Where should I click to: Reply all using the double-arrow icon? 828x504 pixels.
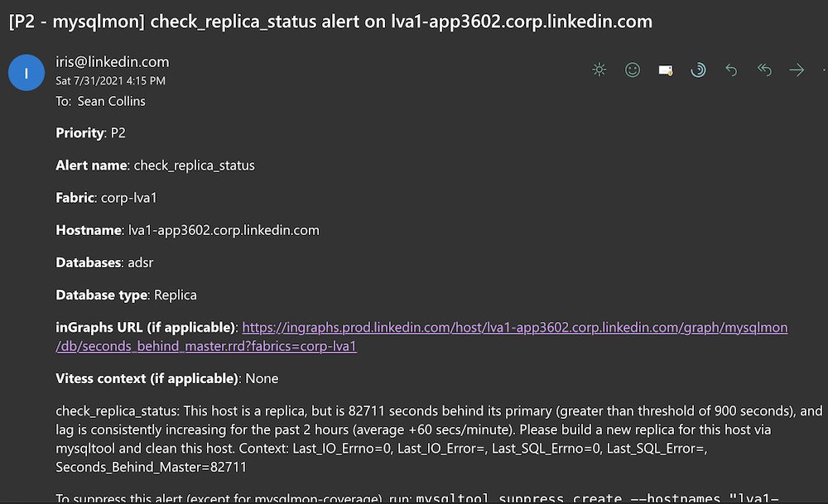coord(764,70)
